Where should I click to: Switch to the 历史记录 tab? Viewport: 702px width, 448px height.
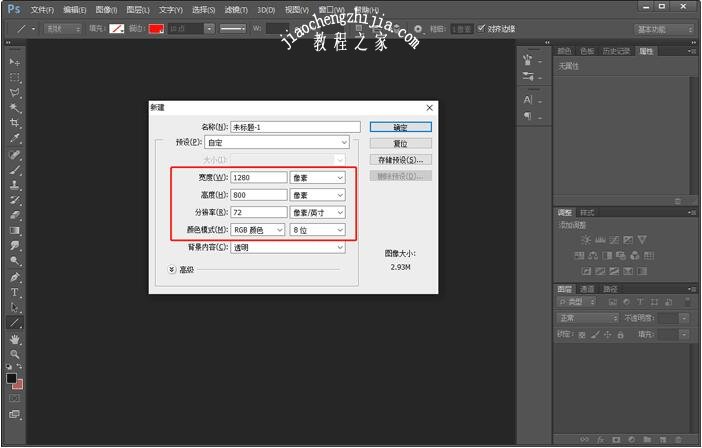618,50
